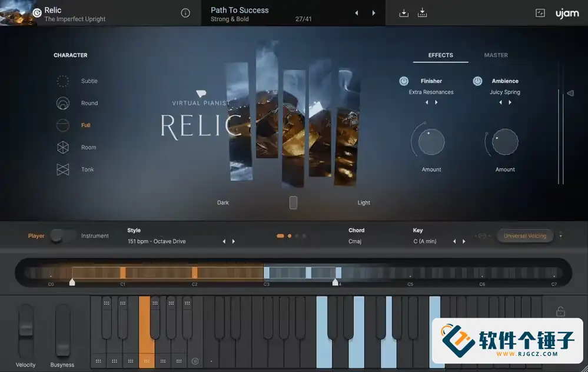Select next Ambience type
Image resolution: width=588 pixels, height=372 pixels.
coord(510,102)
